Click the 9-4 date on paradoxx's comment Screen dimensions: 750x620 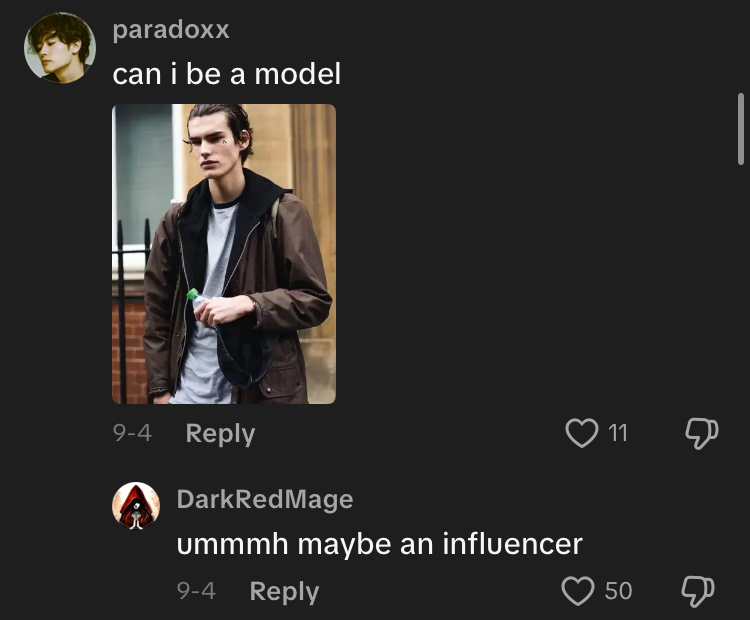(x=132, y=433)
